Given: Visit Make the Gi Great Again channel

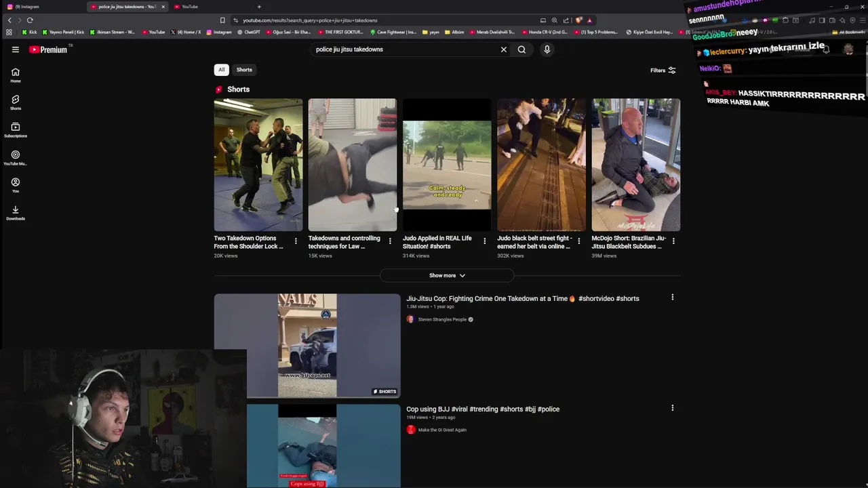Looking at the screenshot, I should point(442,430).
